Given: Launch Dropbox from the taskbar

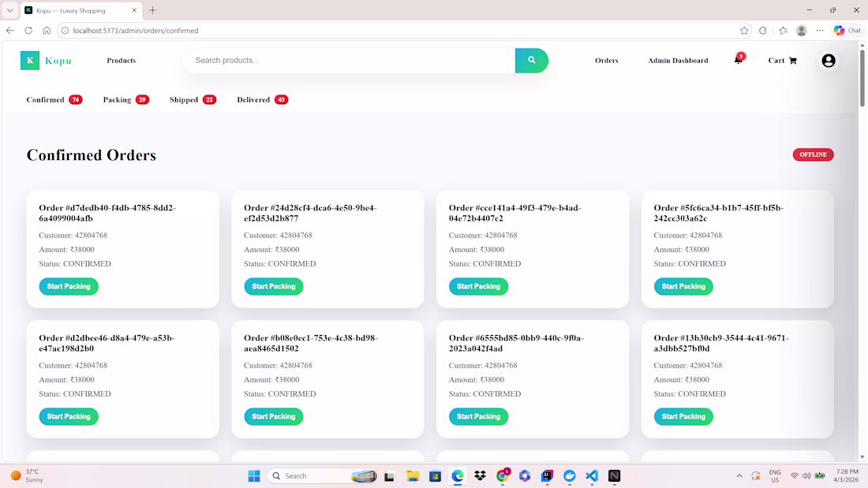Looking at the screenshot, I should [480, 476].
